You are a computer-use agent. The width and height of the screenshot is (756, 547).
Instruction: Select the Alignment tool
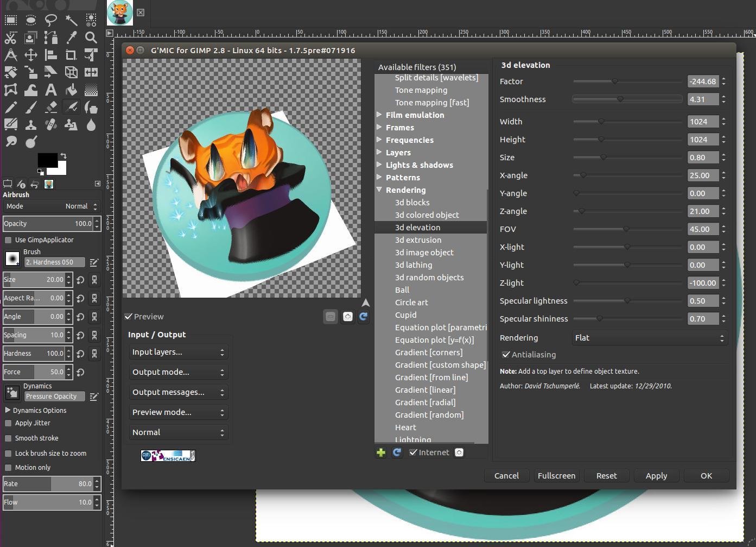(x=50, y=55)
